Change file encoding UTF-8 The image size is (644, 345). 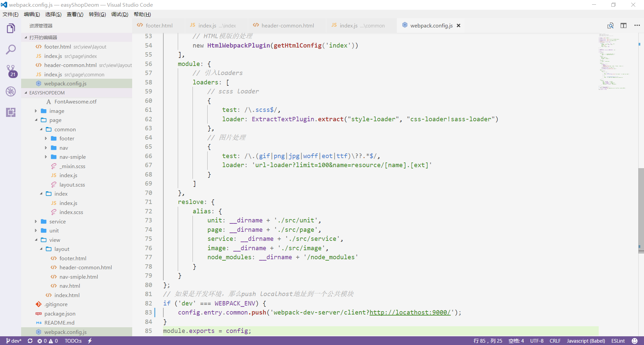(537, 341)
